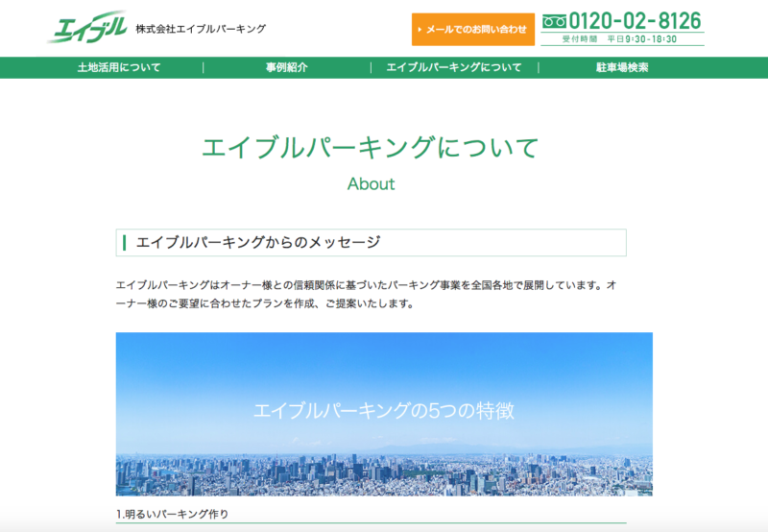Click the phone number 0120-02-8126
768x532 pixels.
[x=635, y=20]
